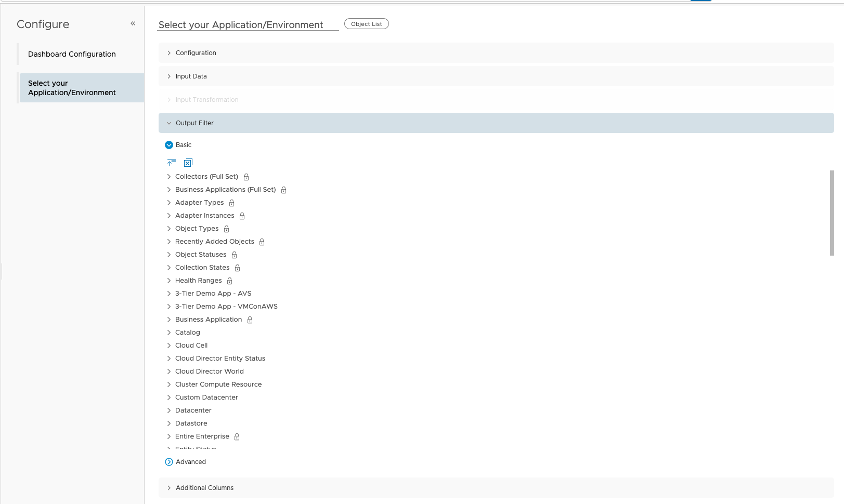Click the lock icon next to Adapter Types
Screen dimensions: 844x504
[231, 203]
